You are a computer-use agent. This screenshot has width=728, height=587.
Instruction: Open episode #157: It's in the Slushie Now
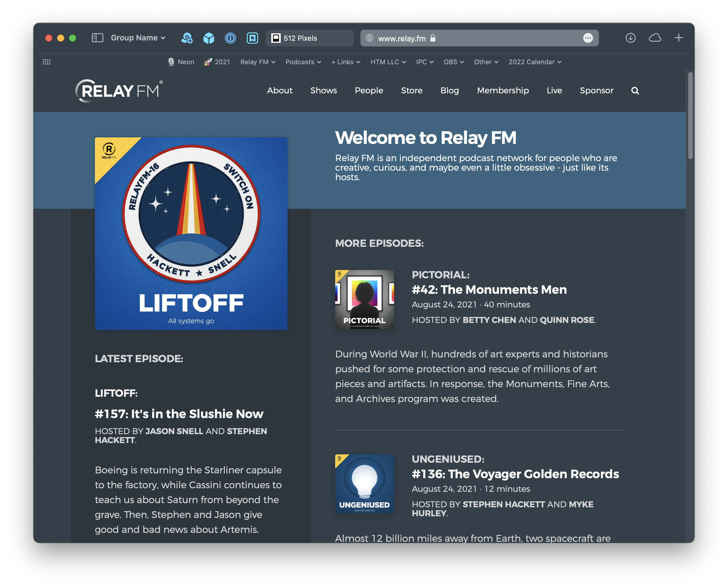pyautogui.click(x=179, y=414)
